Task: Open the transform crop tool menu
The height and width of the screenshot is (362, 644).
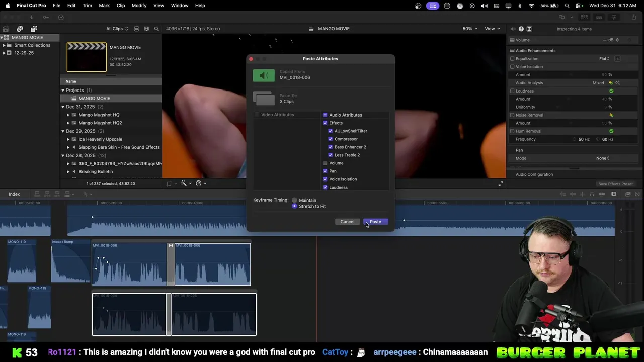Action: (x=171, y=184)
